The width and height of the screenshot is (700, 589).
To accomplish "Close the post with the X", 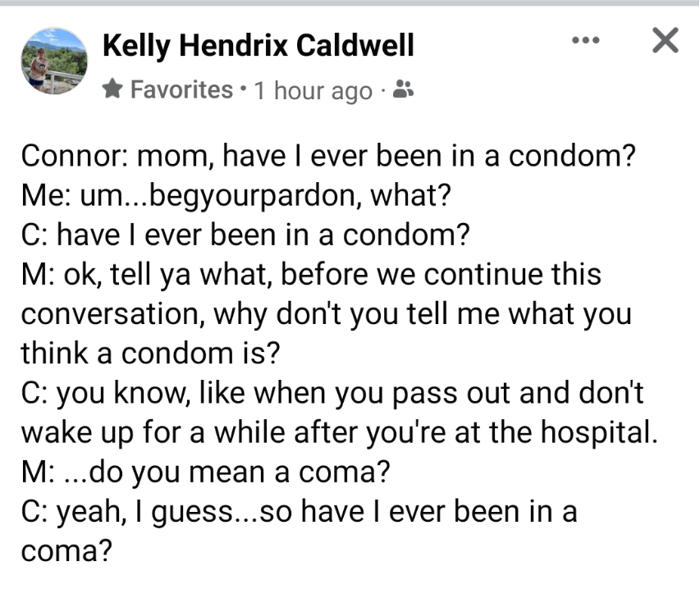I will [664, 39].
